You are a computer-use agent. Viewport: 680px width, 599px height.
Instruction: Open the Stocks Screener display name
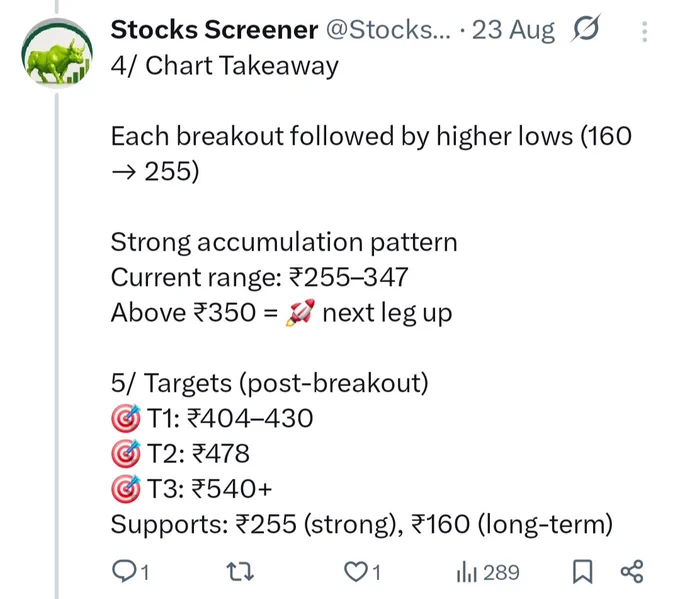coord(214,29)
